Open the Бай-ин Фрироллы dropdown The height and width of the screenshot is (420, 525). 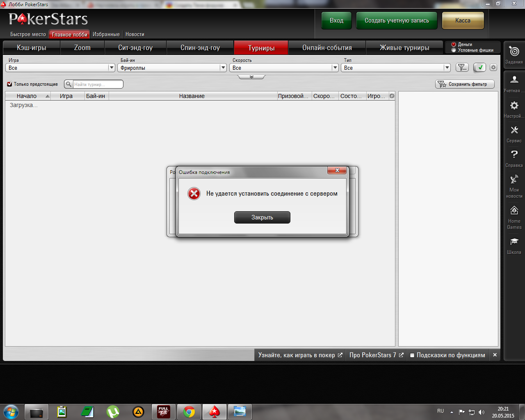click(x=172, y=68)
